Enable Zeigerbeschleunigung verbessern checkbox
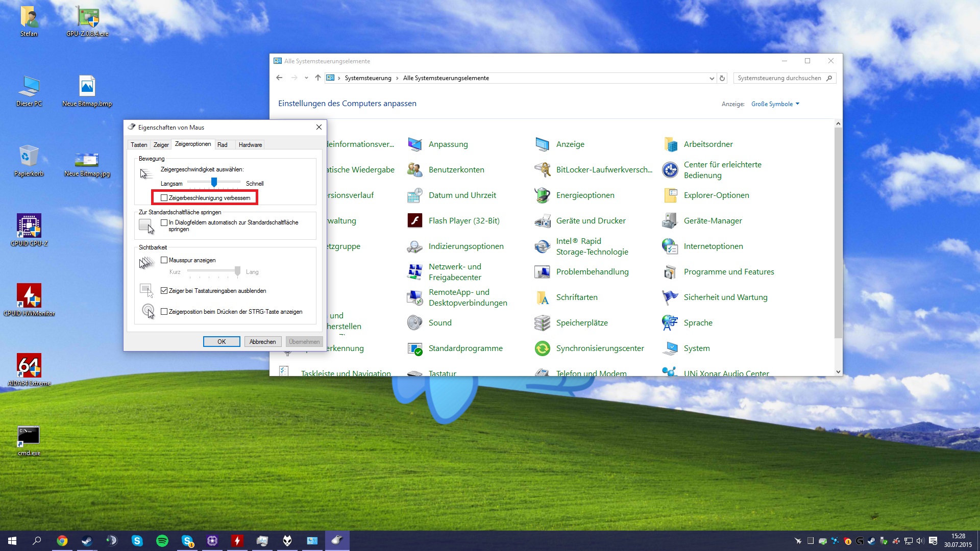The width and height of the screenshot is (980, 551). coord(164,198)
